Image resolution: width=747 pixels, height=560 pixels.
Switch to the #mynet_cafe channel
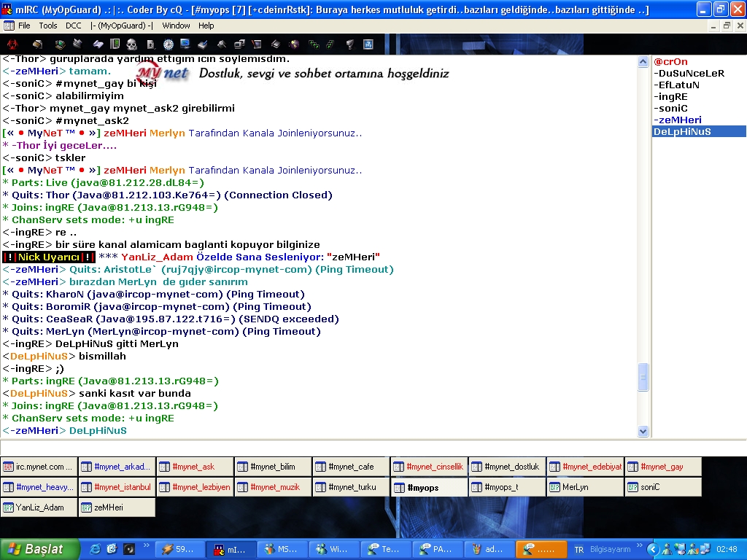(352, 467)
